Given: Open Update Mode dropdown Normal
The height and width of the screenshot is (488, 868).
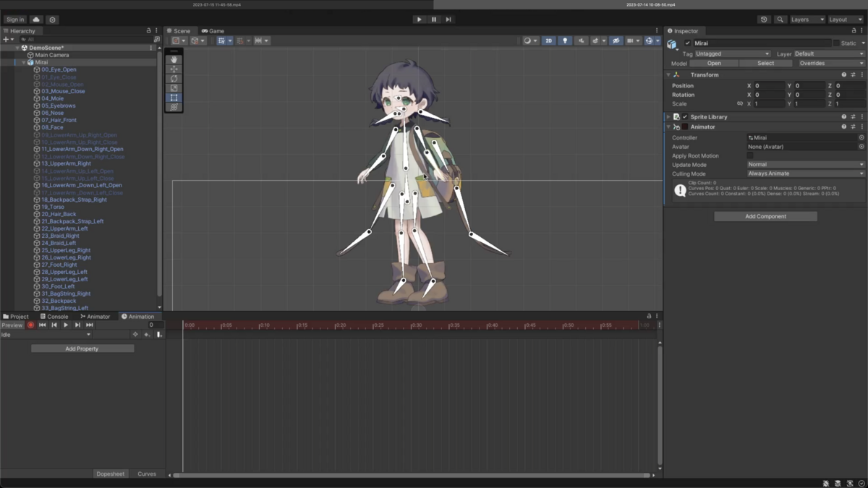Looking at the screenshot, I should coord(806,164).
